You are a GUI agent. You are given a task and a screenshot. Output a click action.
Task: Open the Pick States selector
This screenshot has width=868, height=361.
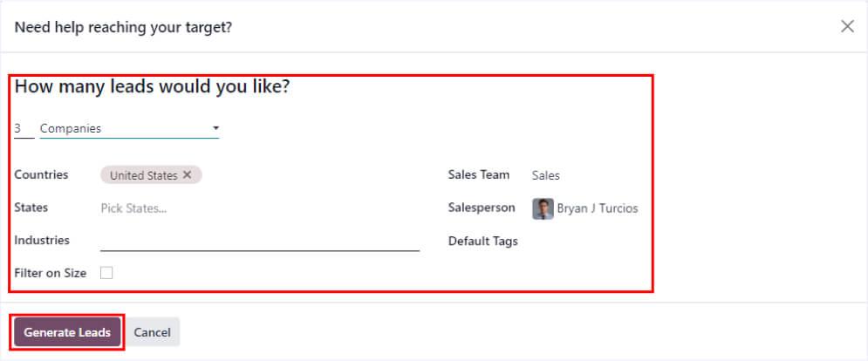133,208
